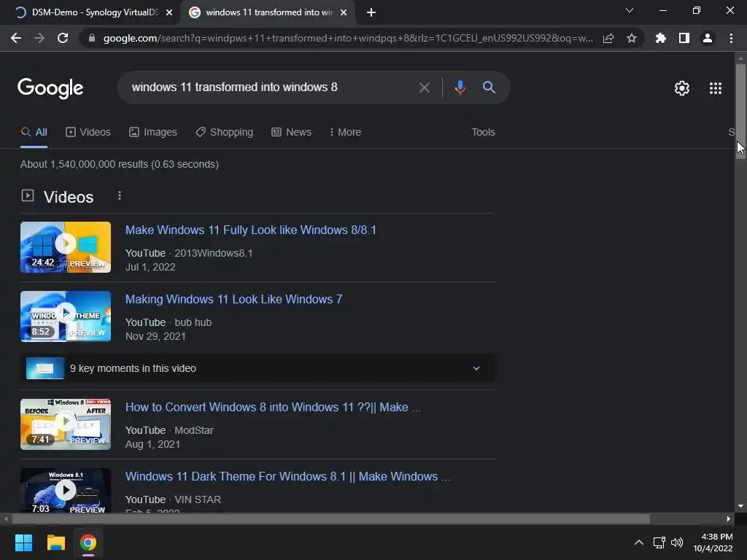Click the browser address bar URL
Image resolution: width=747 pixels, height=560 pixels.
348,38
